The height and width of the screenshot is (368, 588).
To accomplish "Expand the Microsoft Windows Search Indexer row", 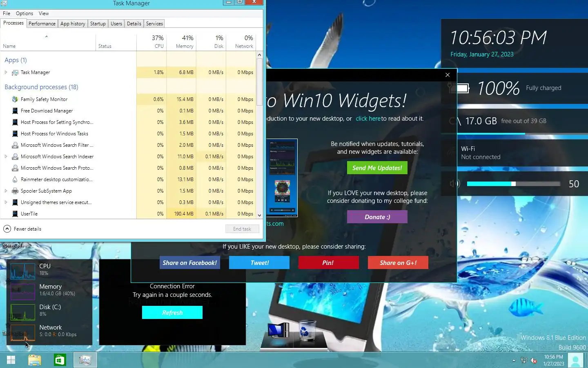I will (x=6, y=157).
